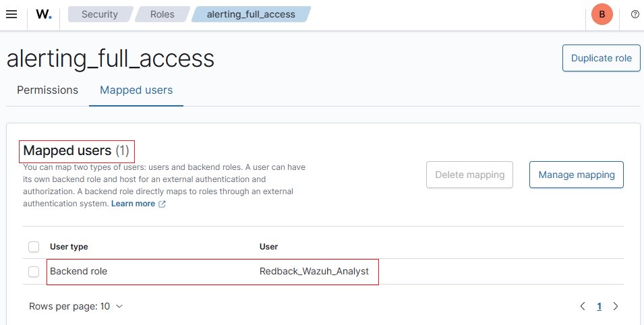Screen dimensions: 644x325
Task: Click the Duplicate role button
Action: coord(602,58)
